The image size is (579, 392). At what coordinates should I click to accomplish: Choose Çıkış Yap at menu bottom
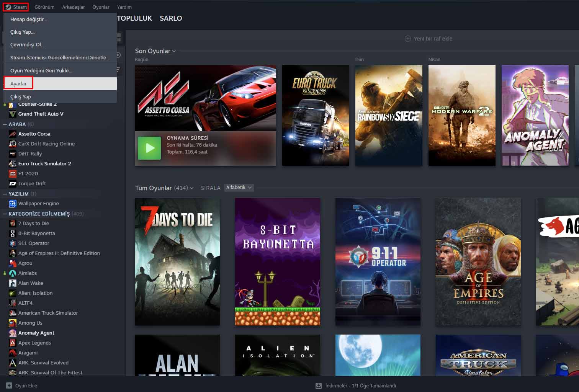coord(60,96)
